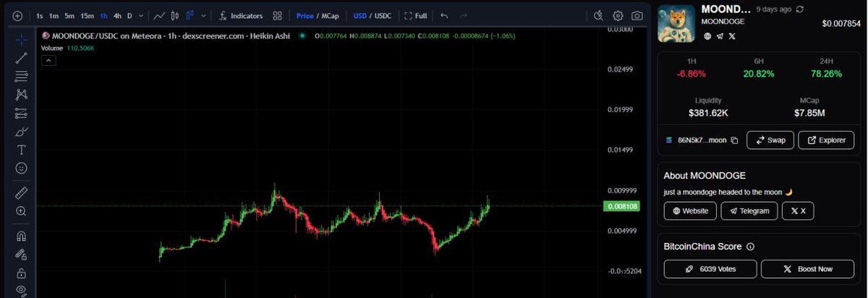The image size is (868, 298).
Task: Select the 4h timeframe
Action: coord(117,15)
